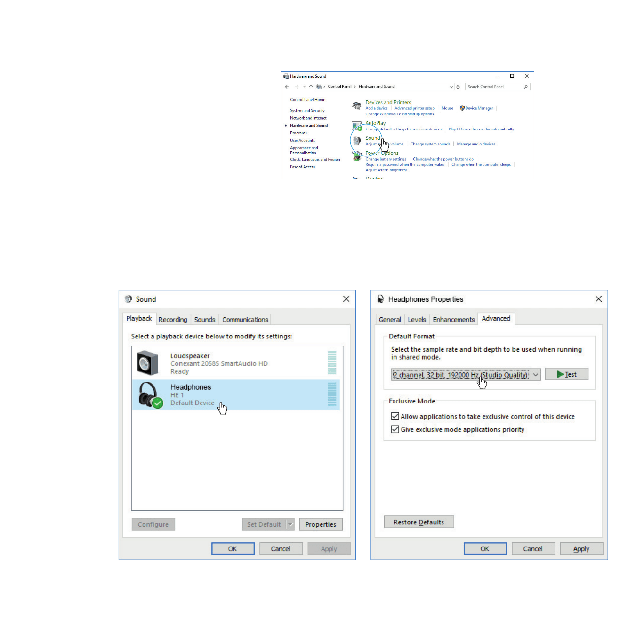The image size is (644, 644).
Task: Select the Loudspeaker Conexant playback device row
Action: [237, 363]
